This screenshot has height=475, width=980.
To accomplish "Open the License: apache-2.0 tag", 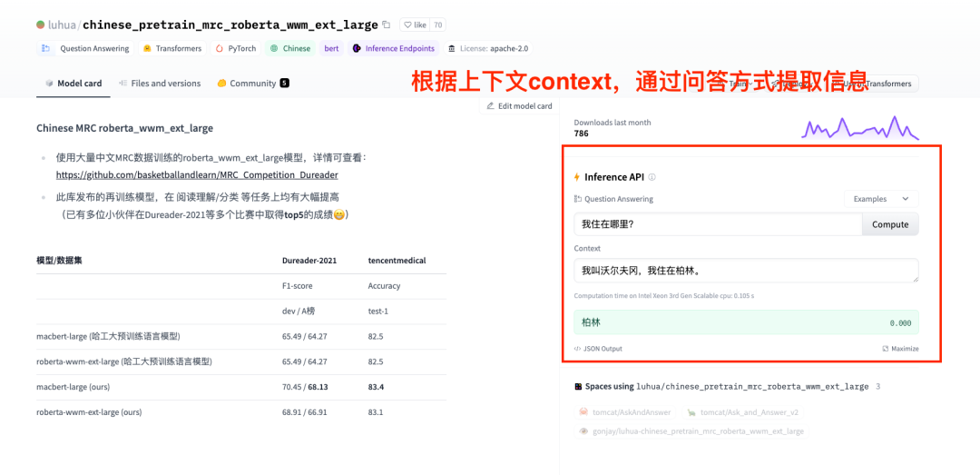I will pos(488,48).
